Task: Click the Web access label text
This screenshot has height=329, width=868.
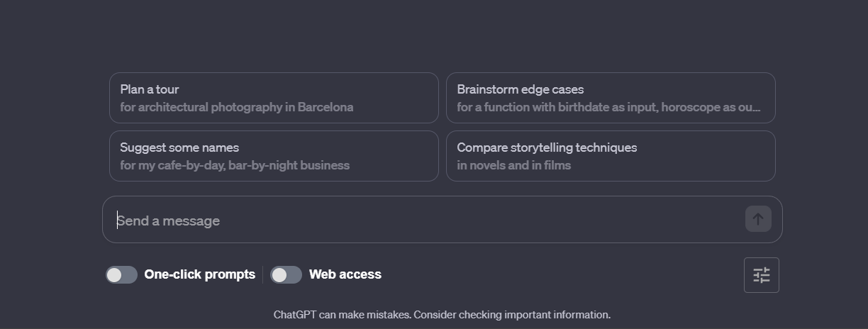Action: click(345, 274)
